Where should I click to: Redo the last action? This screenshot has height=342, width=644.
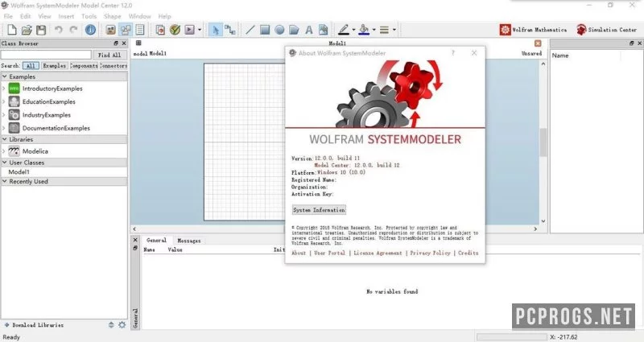click(x=73, y=30)
